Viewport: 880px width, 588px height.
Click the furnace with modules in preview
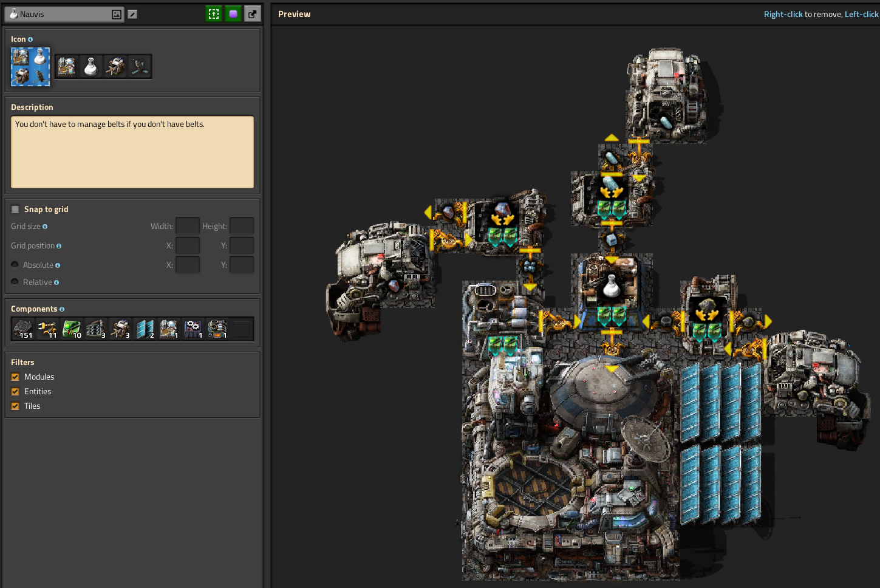tap(503, 319)
